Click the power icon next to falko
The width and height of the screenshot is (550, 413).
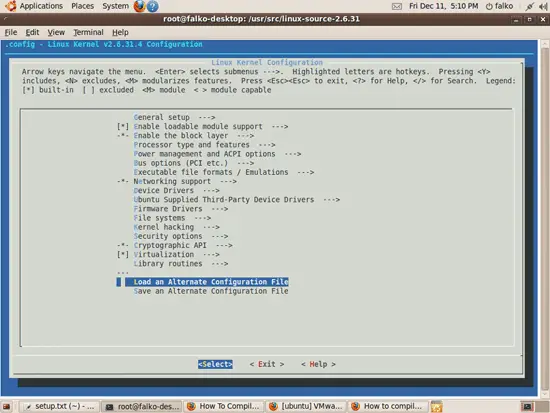click(x=489, y=6)
